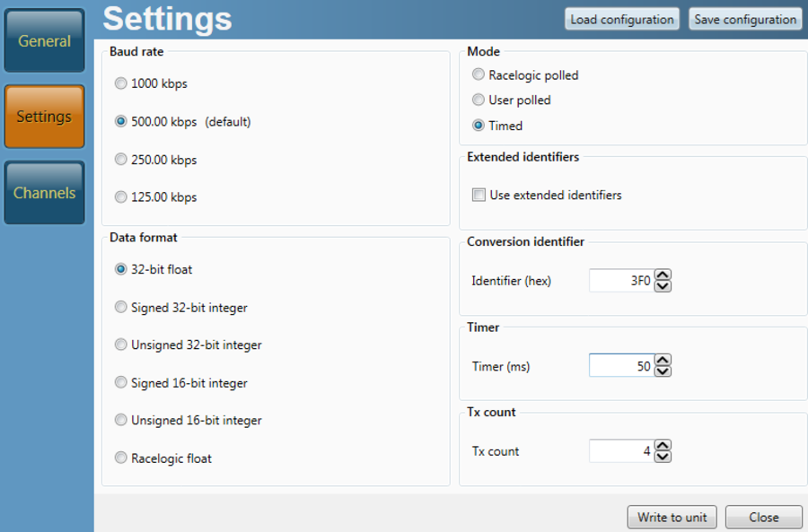
Task: Open the General tab
Action: click(x=44, y=41)
